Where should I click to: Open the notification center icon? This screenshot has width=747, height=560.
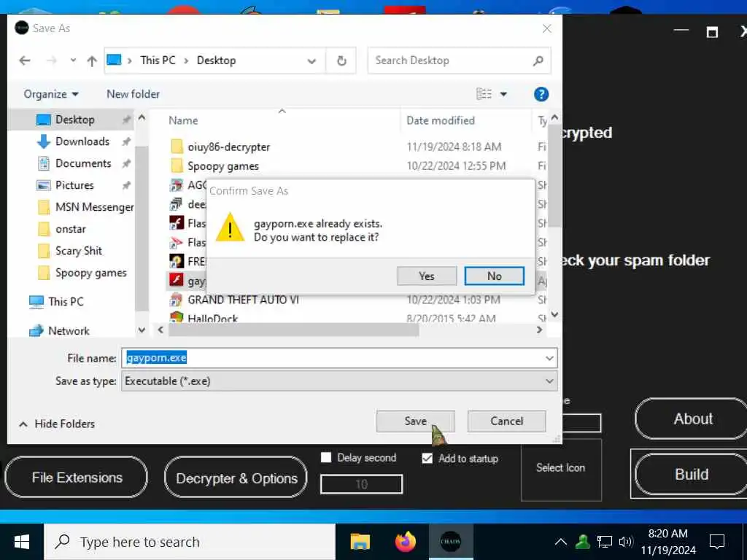[x=716, y=542]
